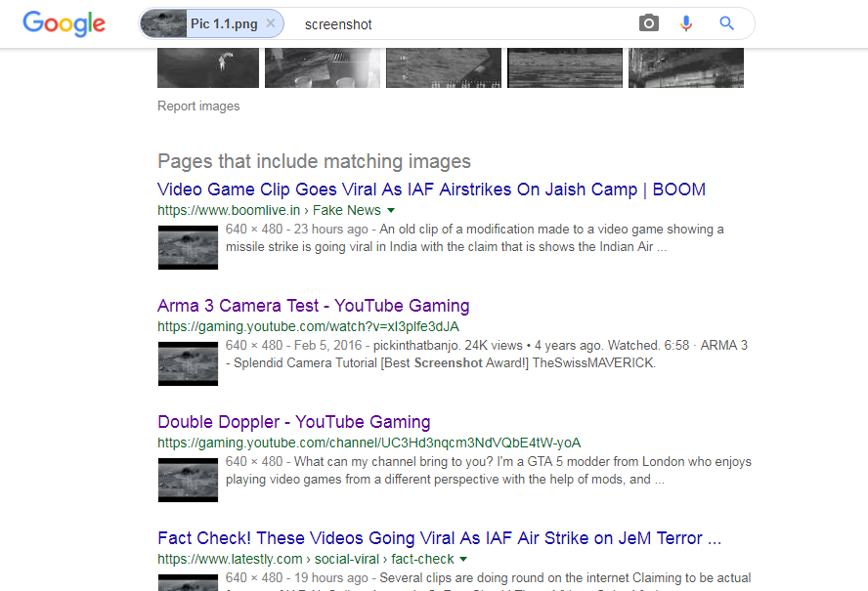The height and width of the screenshot is (591, 868).
Task: Open the fifth similar image thumbnail
Action: pyautogui.click(x=686, y=67)
